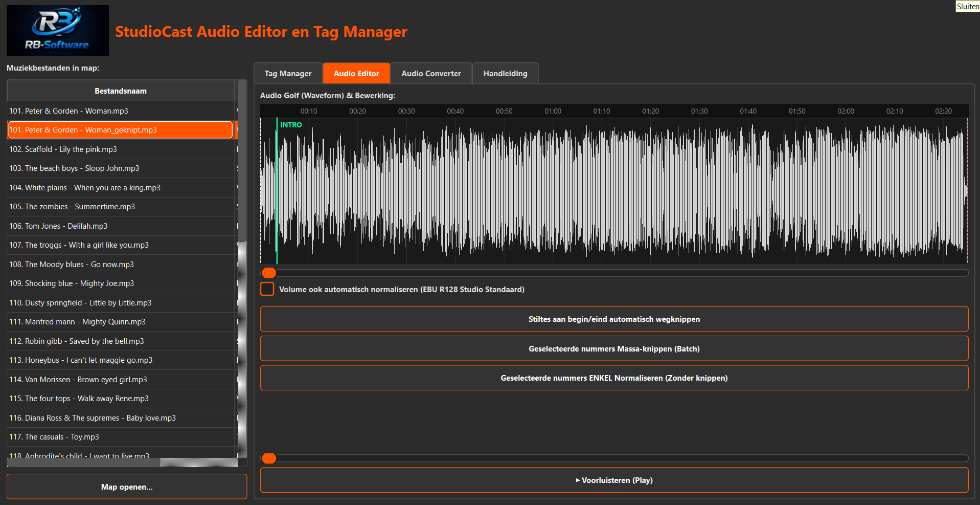The width and height of the screenshot is (980, 505).
Task: Click the Sluiten button
Action: tap(968, 6)
